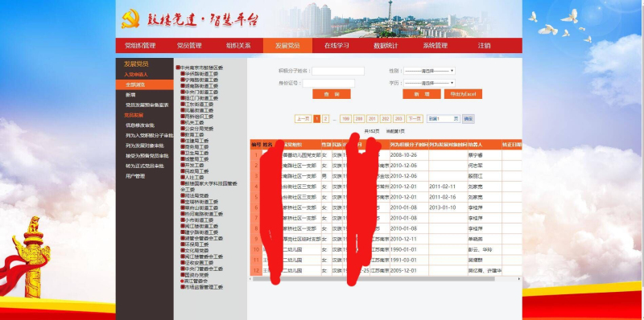644x320 pixels.
Task: Click icon beside 华侨路街道工委 tree node
Action: click(183, 74)
